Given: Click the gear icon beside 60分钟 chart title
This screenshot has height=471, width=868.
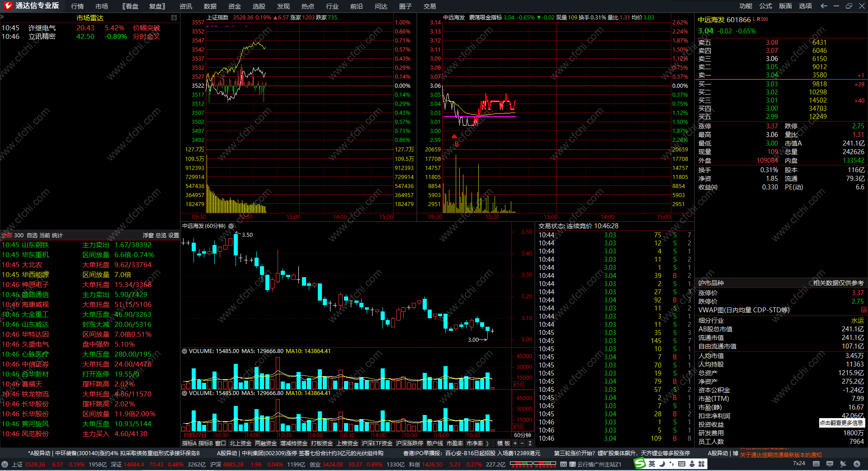Looking at the screenshot, I should pos(231,226).
